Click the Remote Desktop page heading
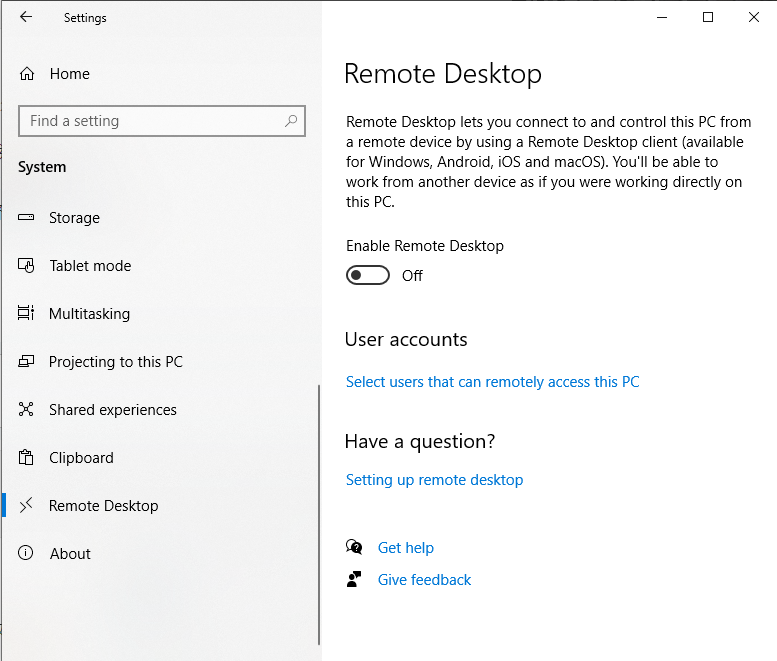777x661 pixels. tap(443, 74)
